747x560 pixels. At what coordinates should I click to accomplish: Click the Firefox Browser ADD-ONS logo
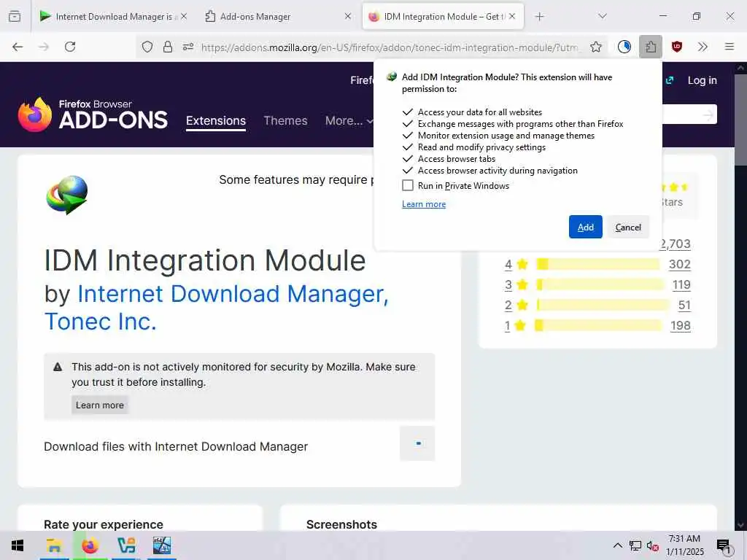tap(93, 114)
